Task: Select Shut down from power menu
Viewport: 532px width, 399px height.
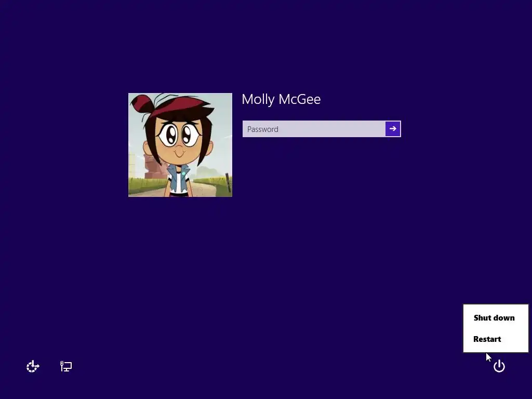Action: (x=494, y=318)
